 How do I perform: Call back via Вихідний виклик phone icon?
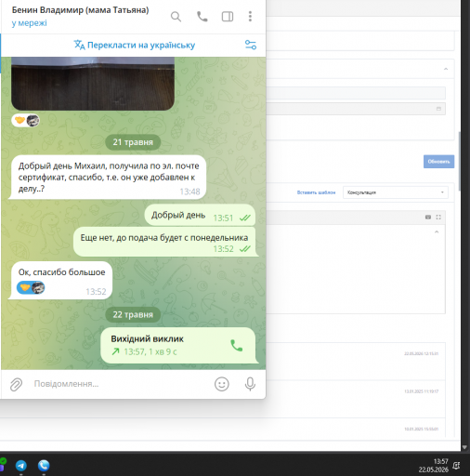pos(237,345)
